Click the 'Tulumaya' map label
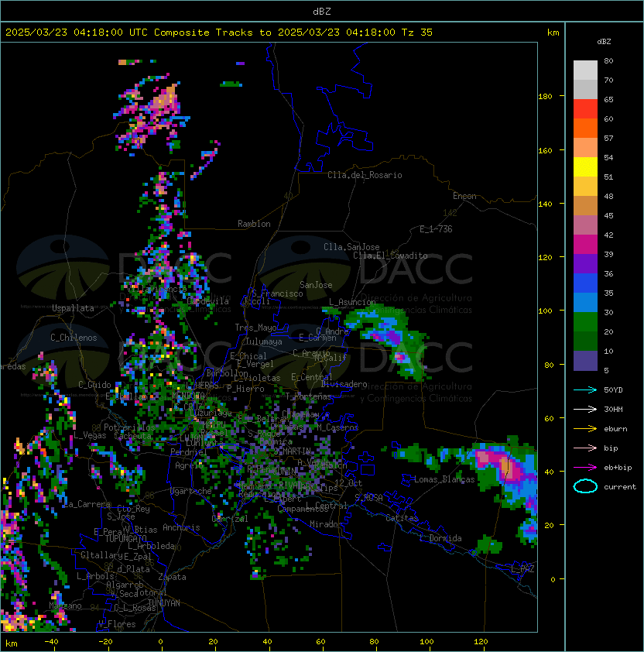The image size is (644, 652). point(264,341)
